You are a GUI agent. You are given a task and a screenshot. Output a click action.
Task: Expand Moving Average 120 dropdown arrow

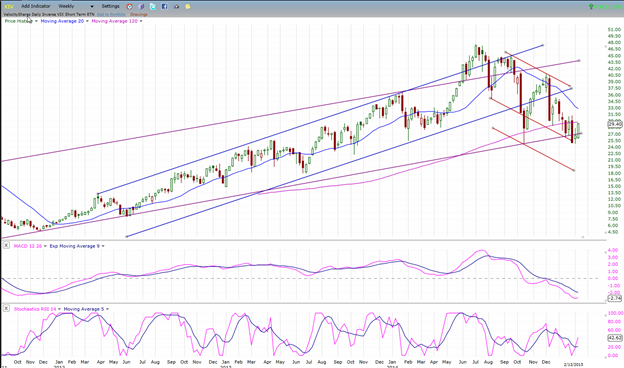click(x=141, y=21)
